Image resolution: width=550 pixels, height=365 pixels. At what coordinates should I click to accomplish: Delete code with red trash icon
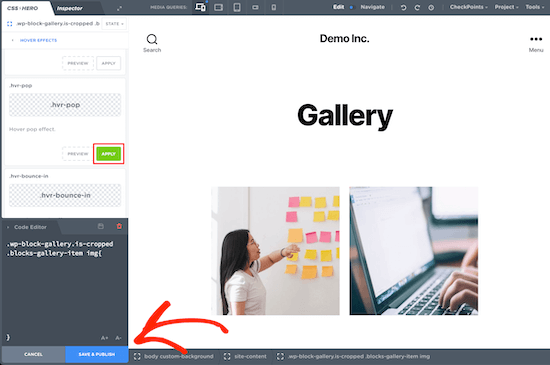(x=119, y=226)
